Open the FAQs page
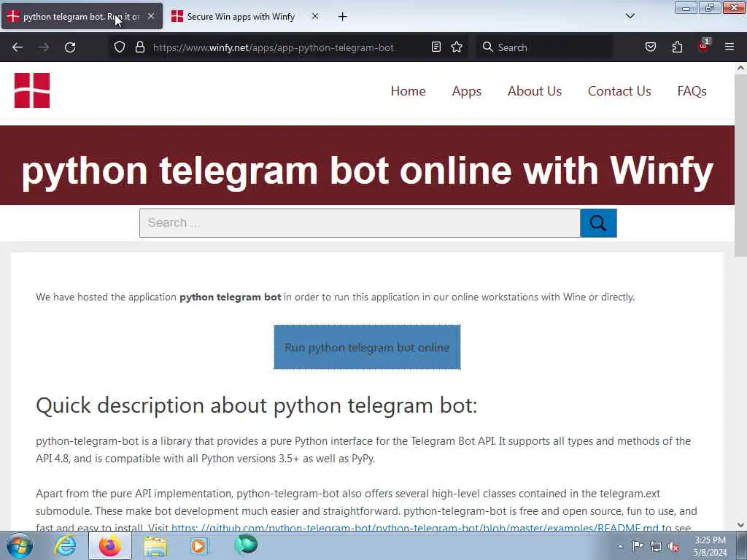Image resolution: width=747 pixels, height=560 pixels. pos(692,91)
